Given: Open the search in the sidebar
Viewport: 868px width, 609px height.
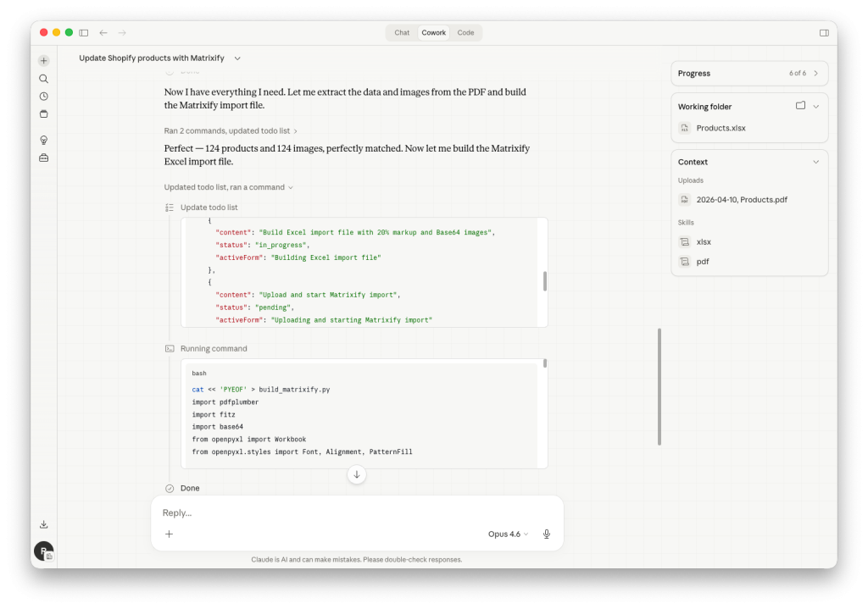Looking at the screenshot, I should [43, 78].
